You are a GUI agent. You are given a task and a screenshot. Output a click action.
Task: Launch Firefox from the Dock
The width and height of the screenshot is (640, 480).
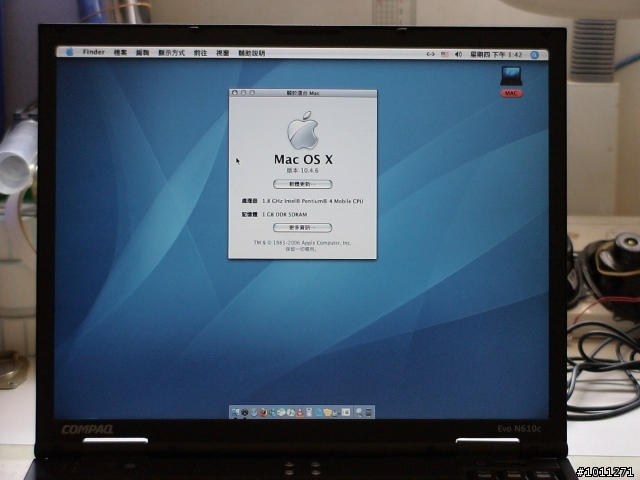(263, 412)
